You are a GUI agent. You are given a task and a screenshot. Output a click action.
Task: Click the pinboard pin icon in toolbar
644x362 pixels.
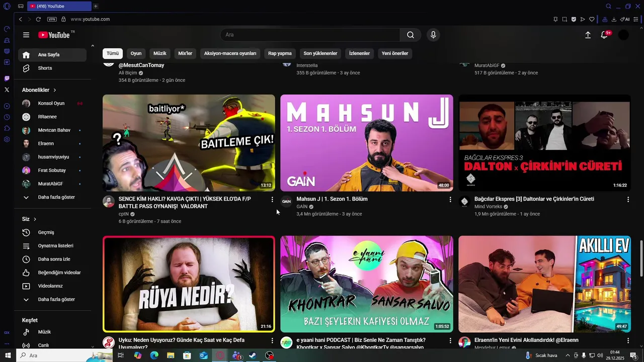(x=555, y=19)
